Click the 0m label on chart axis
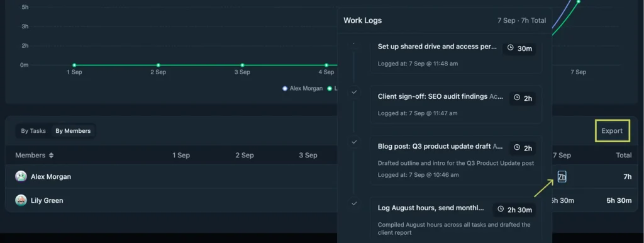This screenshot has width=644, height=243. (x=25, y=65)
